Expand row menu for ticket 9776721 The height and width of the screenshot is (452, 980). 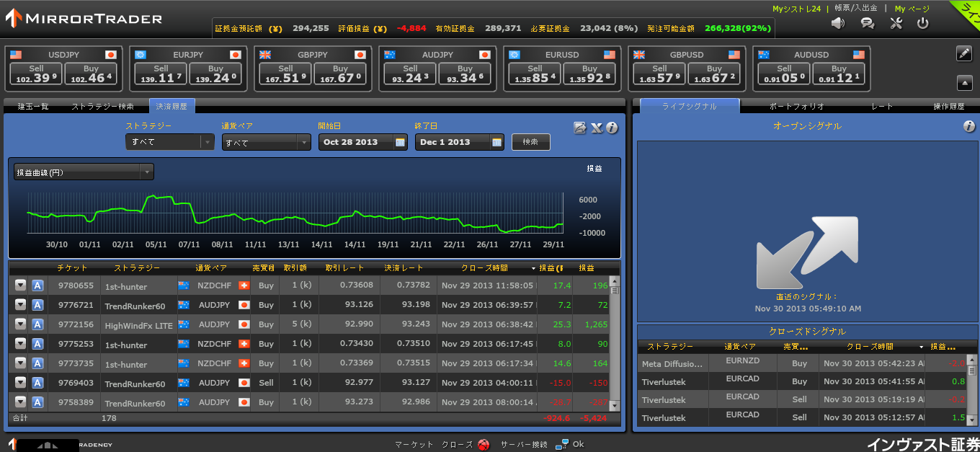[x=20, y=305]
